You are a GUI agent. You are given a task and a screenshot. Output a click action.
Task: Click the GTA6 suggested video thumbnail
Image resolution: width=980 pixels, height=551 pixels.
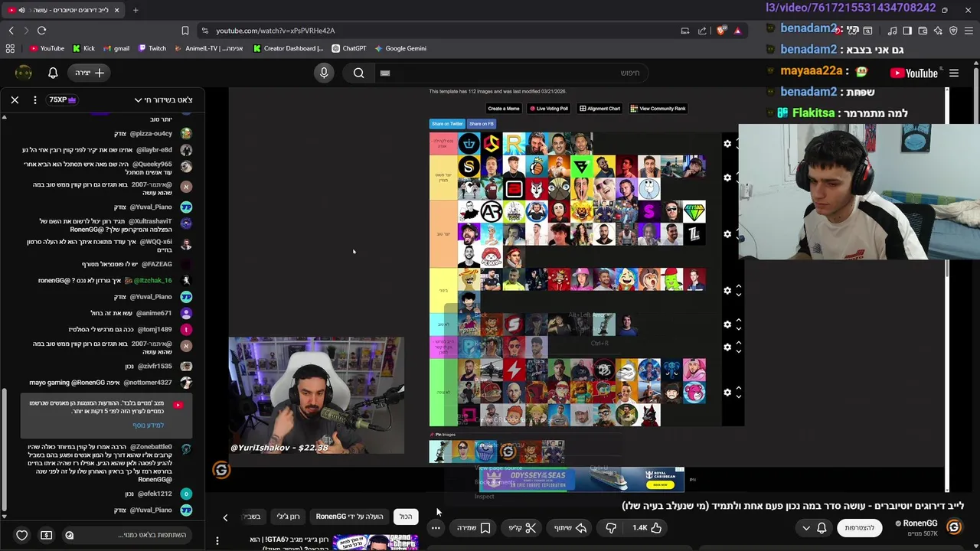point(375,542)
